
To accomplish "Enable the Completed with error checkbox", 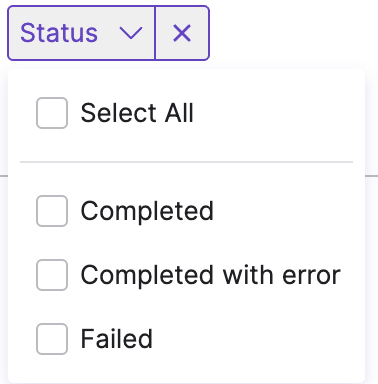I will pos(52,275).
